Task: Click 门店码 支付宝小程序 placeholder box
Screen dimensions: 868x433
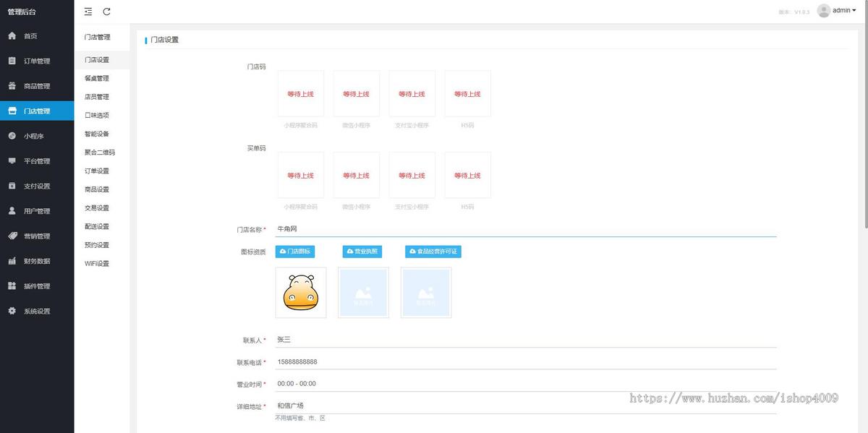Action: pyautogui.click(x=412, y=94)
